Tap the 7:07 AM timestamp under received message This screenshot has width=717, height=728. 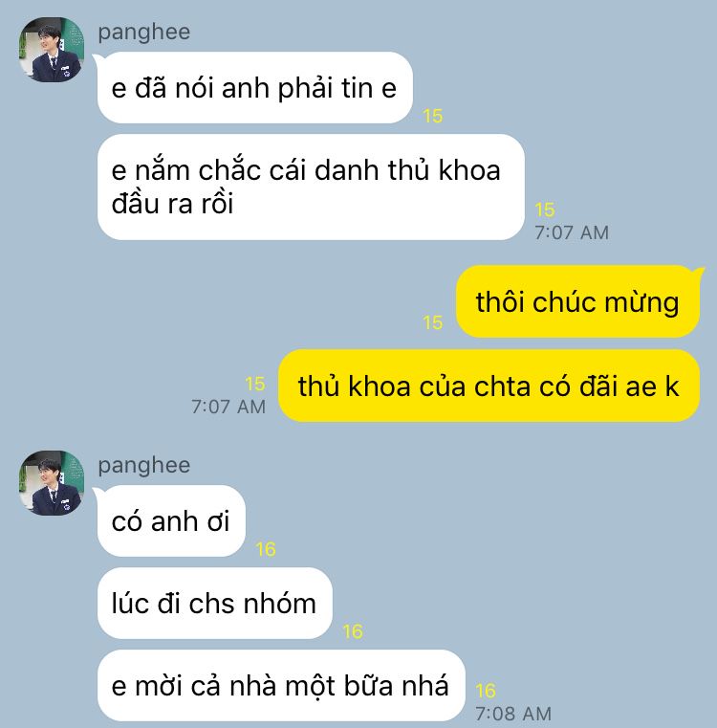tap(572, 232)
